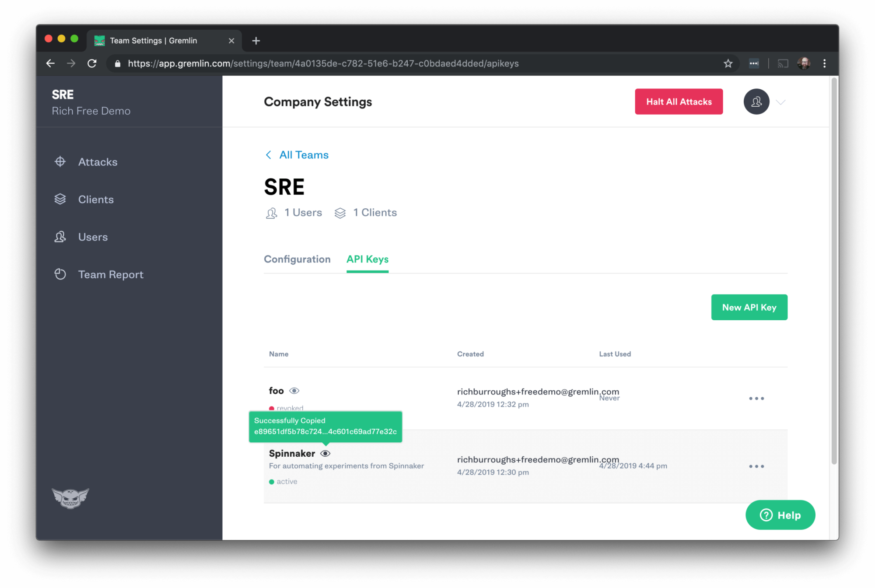Open the ellipsis menu for the foo key
The width and height of the screenshot is (875, 588).
[756, 398]
